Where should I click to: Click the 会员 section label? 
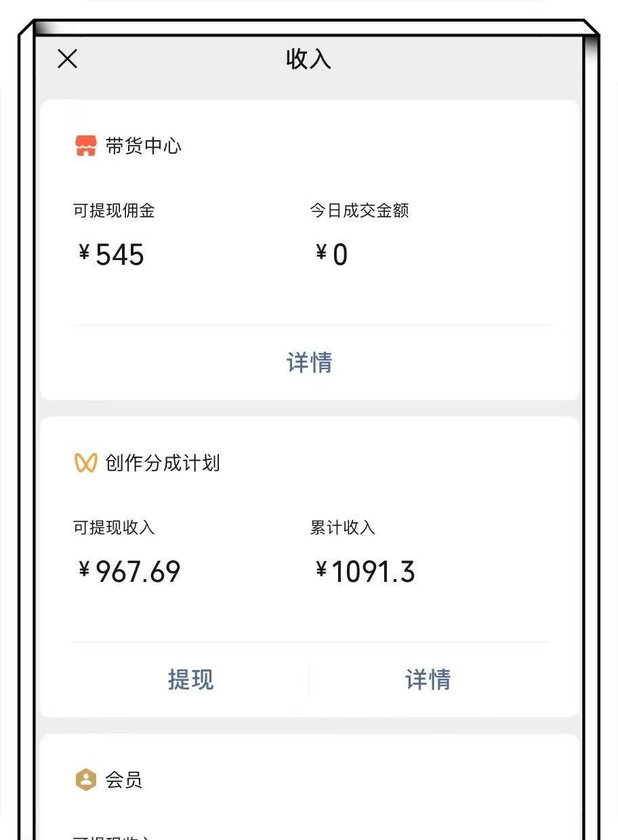(123, 780)
